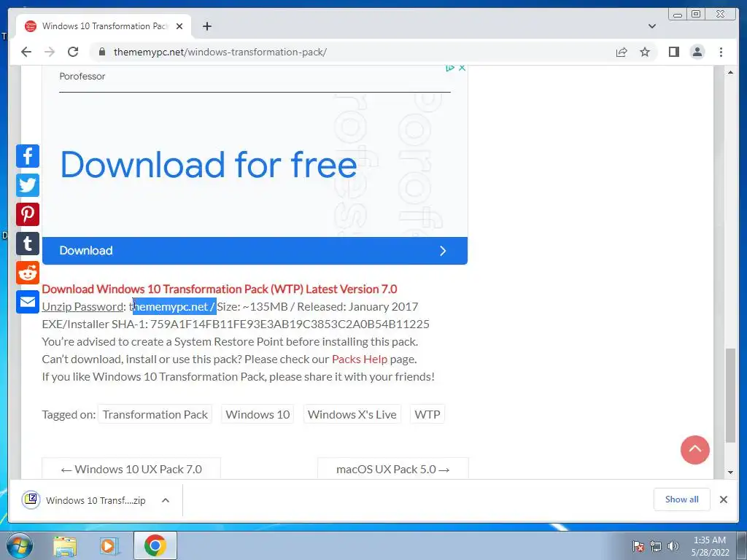Click the vertical scrollbar thumb

[x=730, y=396]
